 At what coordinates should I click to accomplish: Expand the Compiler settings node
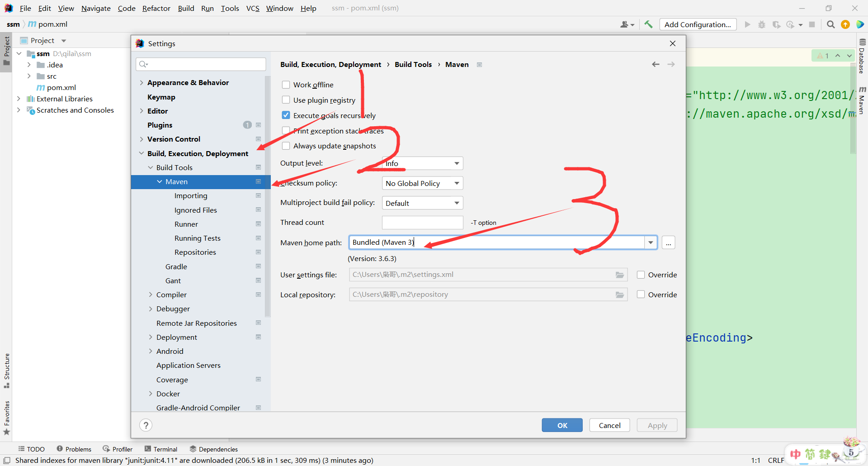coord(151,295)
